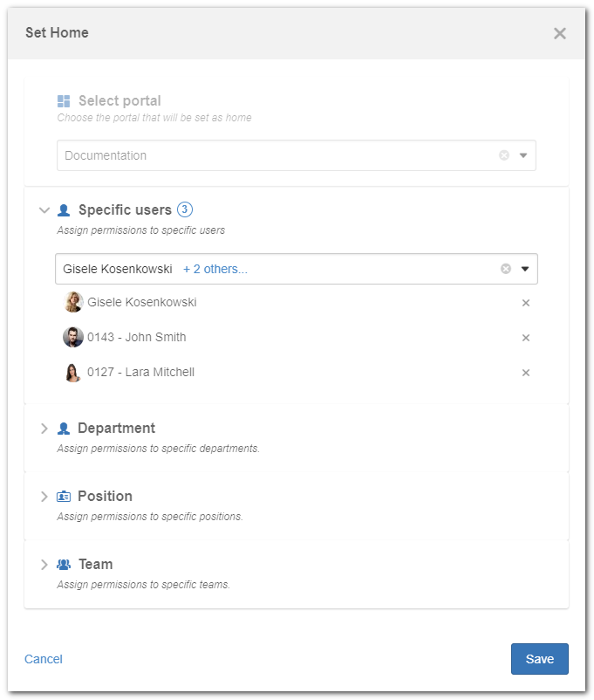The width and height of the screenshot is (594, 700).
Task: Save the home portal settings
Action: (x=540, y=659)
